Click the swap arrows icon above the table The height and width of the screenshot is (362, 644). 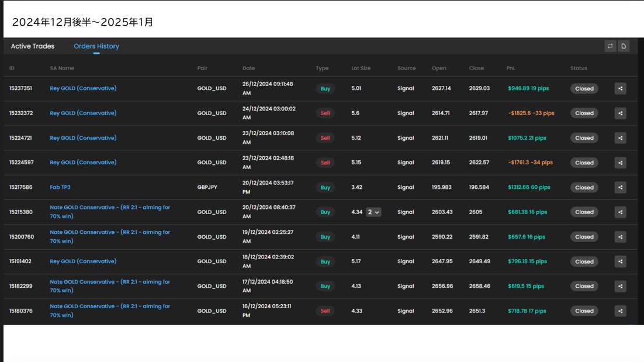point(610,46)
